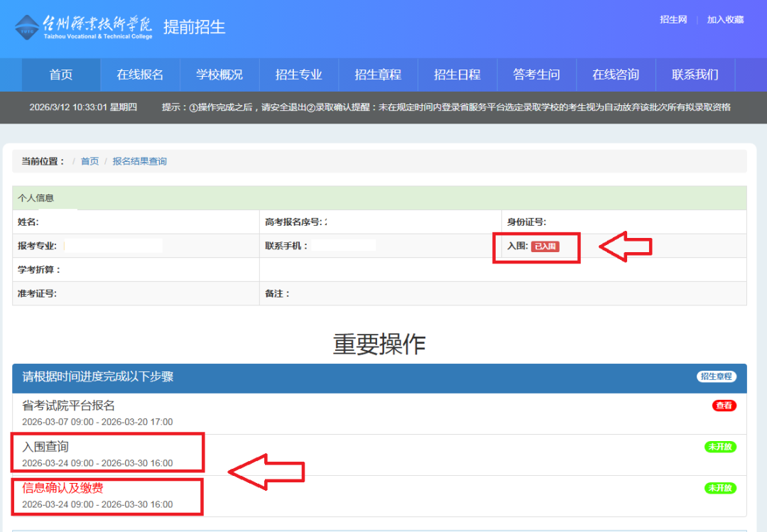Click the red 已入围 status badge

tap(545, 246)
